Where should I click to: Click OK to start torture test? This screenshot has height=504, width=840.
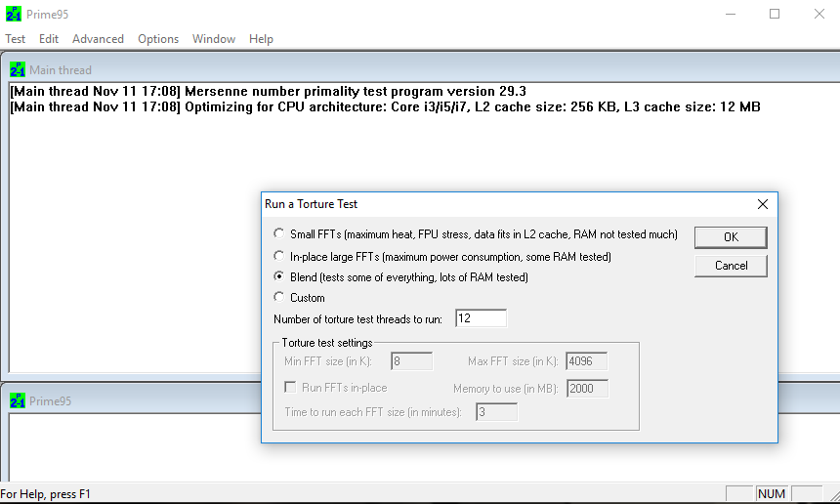click(731, 237)
